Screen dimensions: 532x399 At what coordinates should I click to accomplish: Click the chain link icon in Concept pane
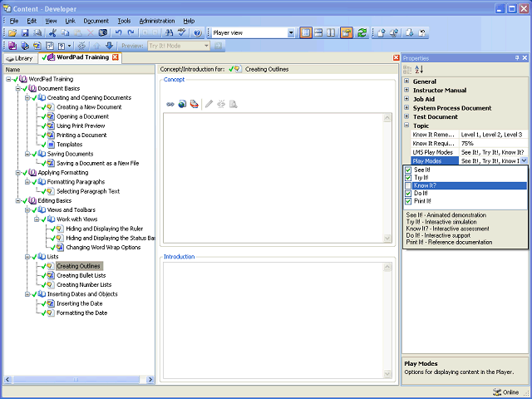[x=170, y=104]
